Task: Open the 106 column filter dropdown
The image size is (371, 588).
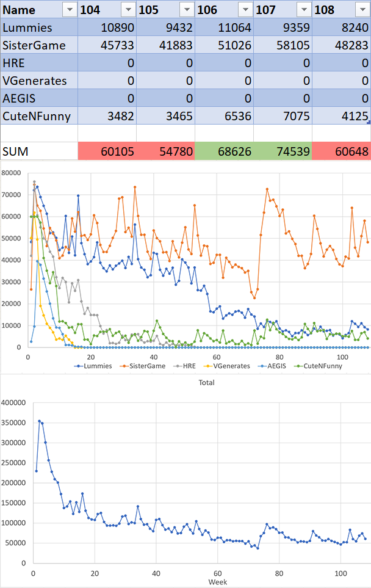Action: coord(245,10)
